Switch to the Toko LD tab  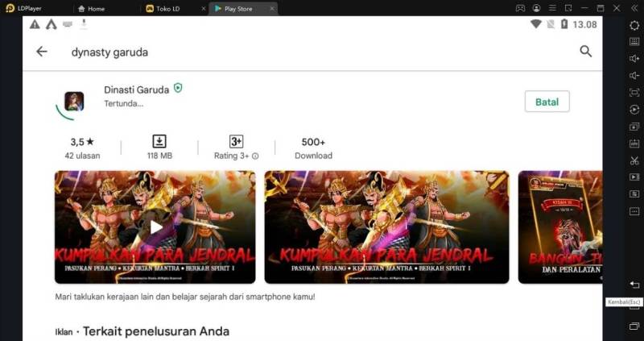[163, 9]
